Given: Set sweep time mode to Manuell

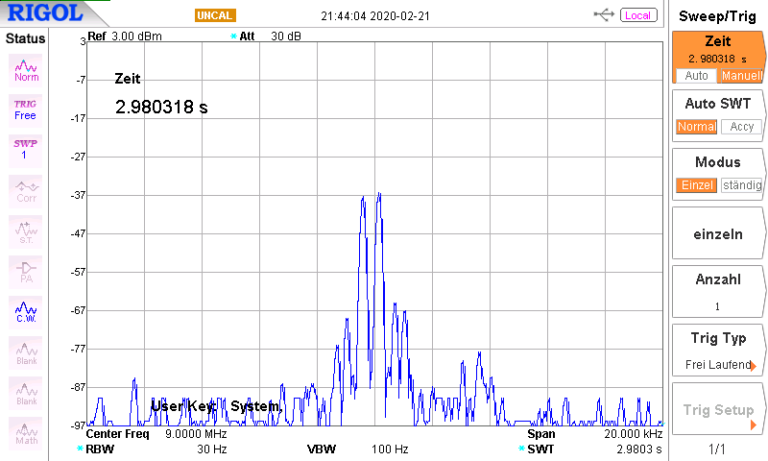Looking at the screenshot, I should pyautogui.click(x=741, y=76).
